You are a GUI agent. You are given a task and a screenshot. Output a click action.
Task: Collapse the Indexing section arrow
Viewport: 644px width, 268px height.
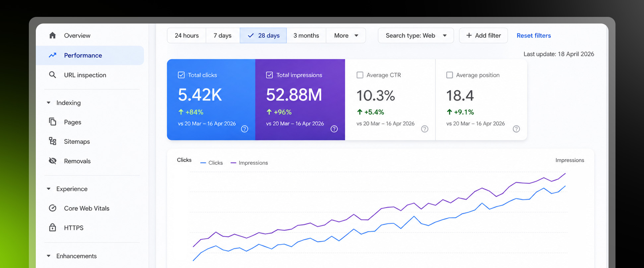click(x=48, y=103)
